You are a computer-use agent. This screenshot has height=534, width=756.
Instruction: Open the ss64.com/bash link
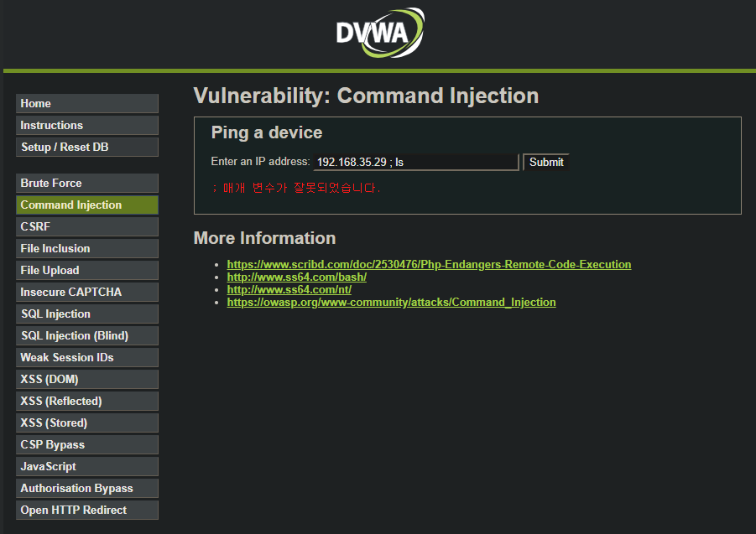[x=297, y=277]
